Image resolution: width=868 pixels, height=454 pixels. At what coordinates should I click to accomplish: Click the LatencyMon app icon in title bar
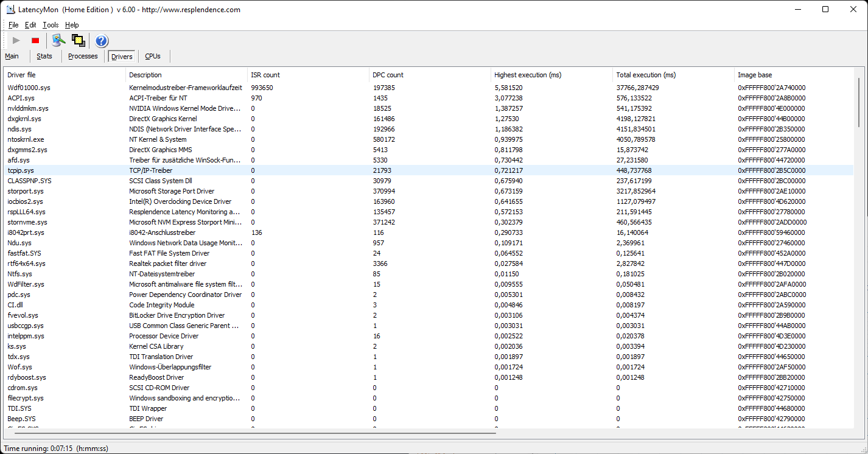coord(10,9)
